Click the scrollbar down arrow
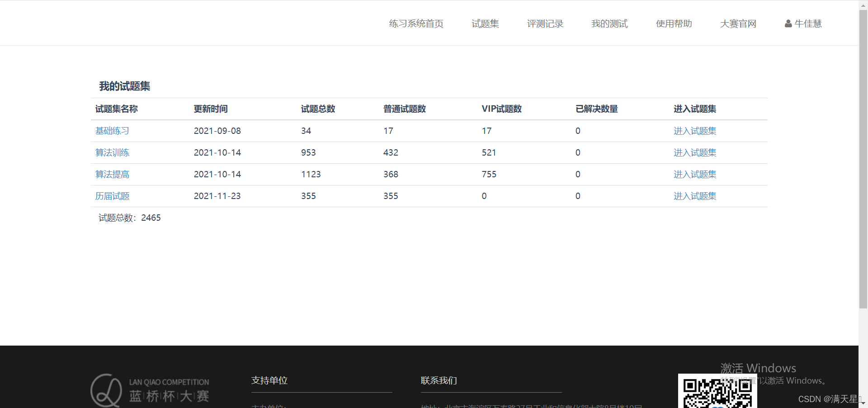This screenshot has height=408, width=868. 863,403
